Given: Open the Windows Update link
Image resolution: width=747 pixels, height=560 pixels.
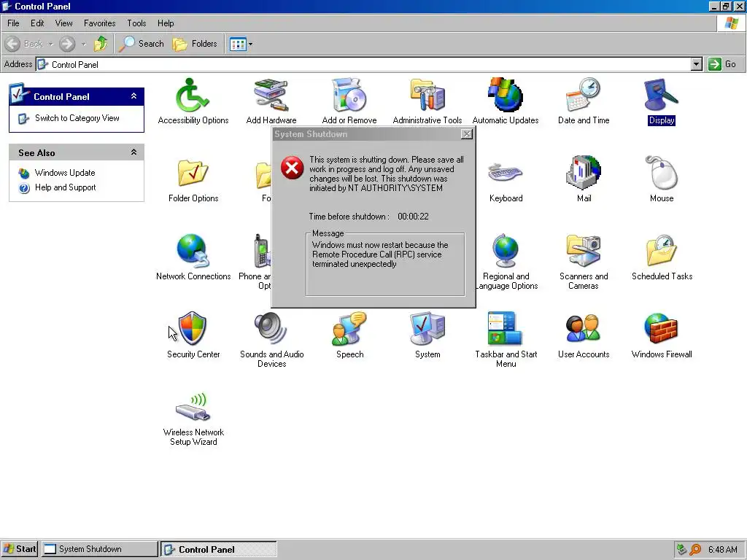Looking at the screenshot, I should point(65,173).
